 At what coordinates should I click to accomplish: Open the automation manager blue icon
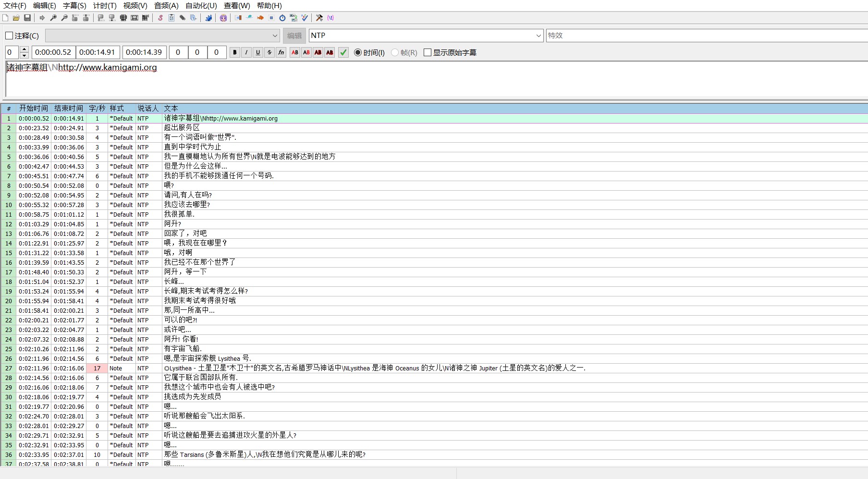coord(208,18)
